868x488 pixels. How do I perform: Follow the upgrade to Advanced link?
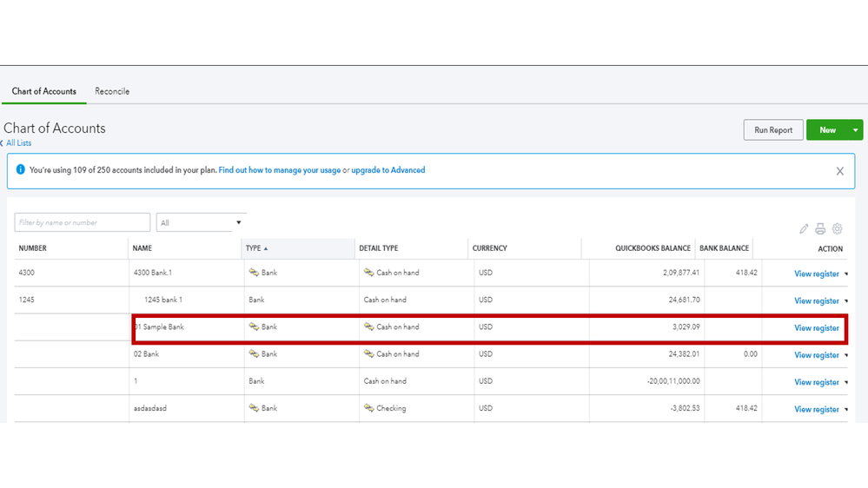tap(388, 170)
